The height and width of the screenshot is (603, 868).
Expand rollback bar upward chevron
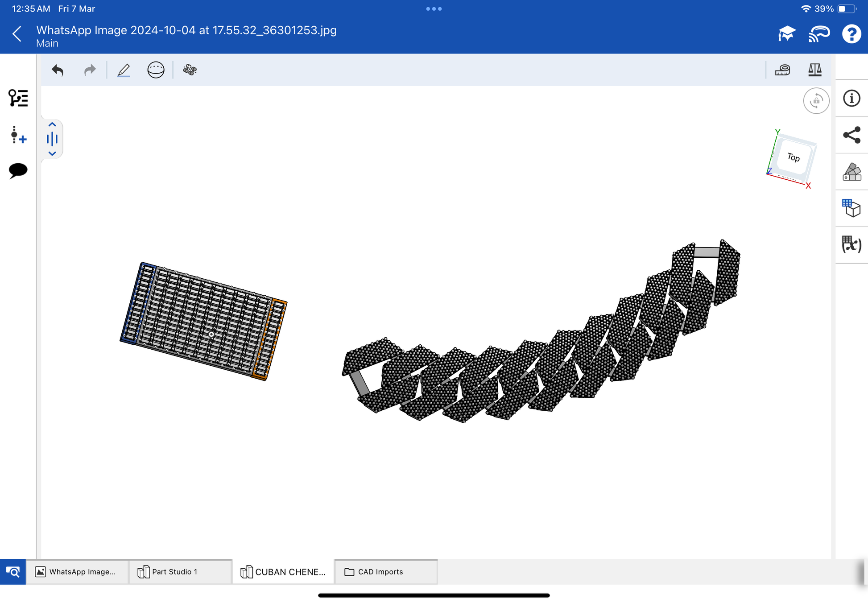pyautogui.click(x=52, y=125)
